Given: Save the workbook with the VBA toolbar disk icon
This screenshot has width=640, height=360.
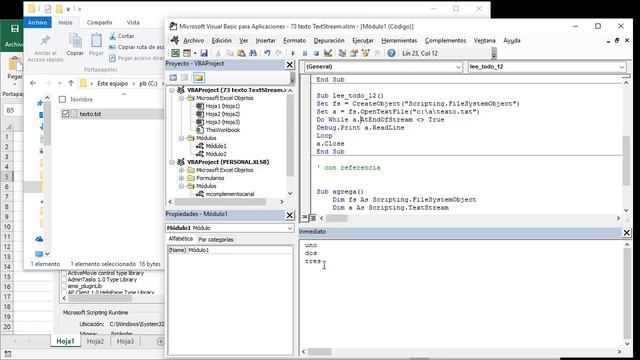Looking at the screenshot, I should [204, 53].
